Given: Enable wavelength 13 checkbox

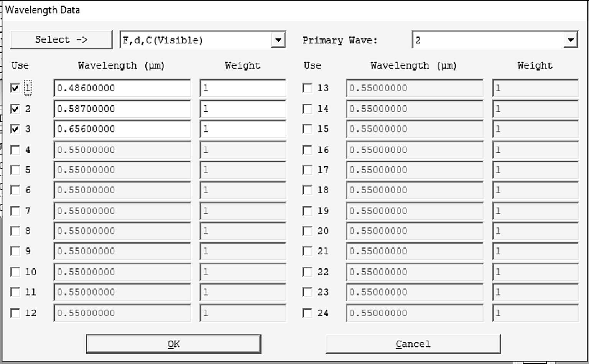Looking at the screenshot, I should point(307,88).
